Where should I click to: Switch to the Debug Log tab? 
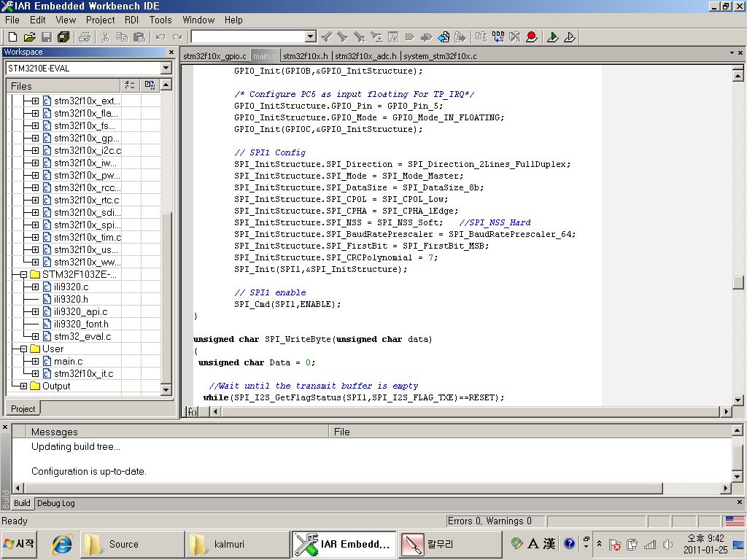click(55, 503)
